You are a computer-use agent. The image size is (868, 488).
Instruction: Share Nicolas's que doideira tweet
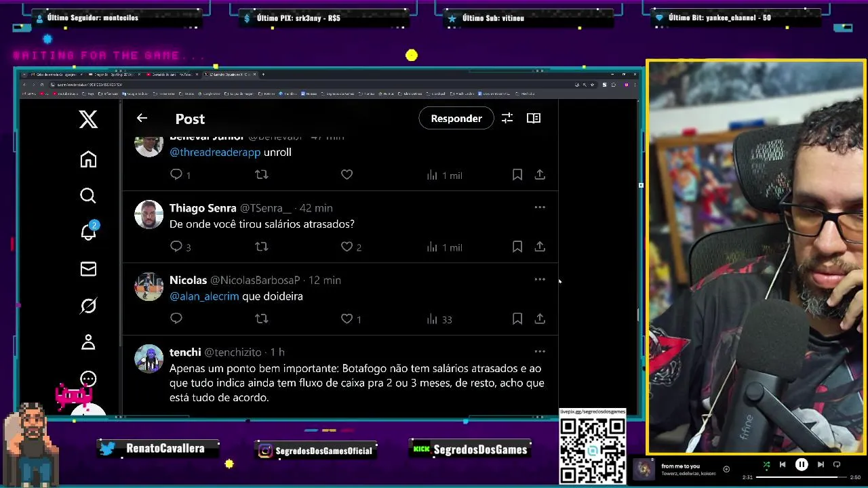(x=540, y=319)
